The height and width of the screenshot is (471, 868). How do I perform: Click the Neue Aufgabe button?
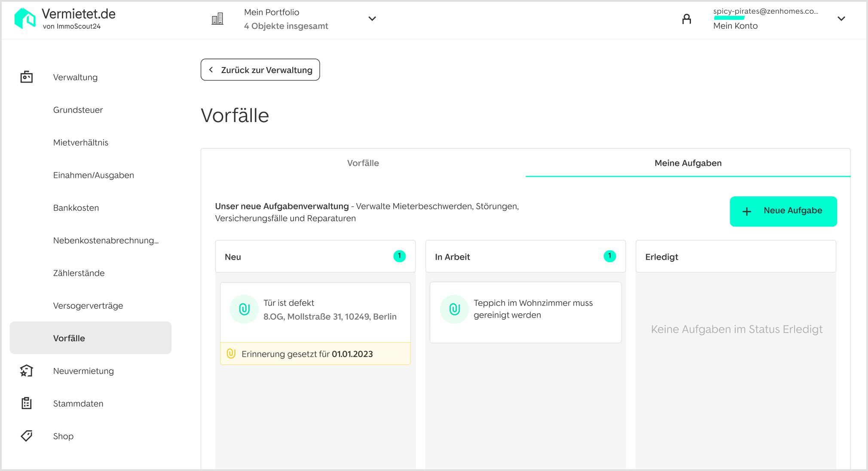tap(783, 211)
